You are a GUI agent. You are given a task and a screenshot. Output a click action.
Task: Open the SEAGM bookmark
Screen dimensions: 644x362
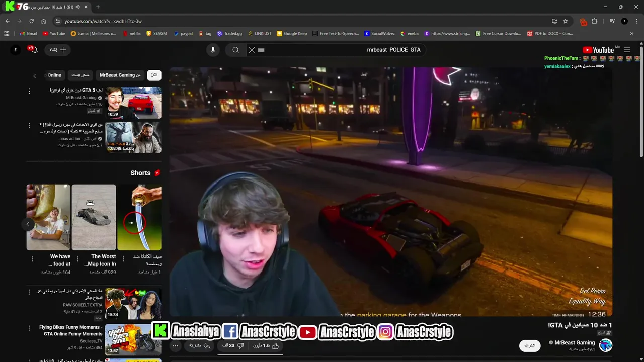tap(156, 34)
